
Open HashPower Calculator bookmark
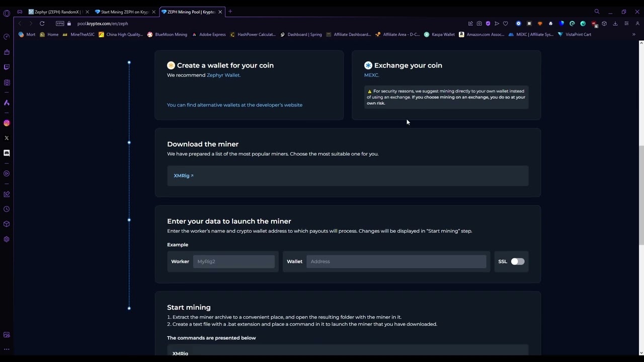[253, 35]
